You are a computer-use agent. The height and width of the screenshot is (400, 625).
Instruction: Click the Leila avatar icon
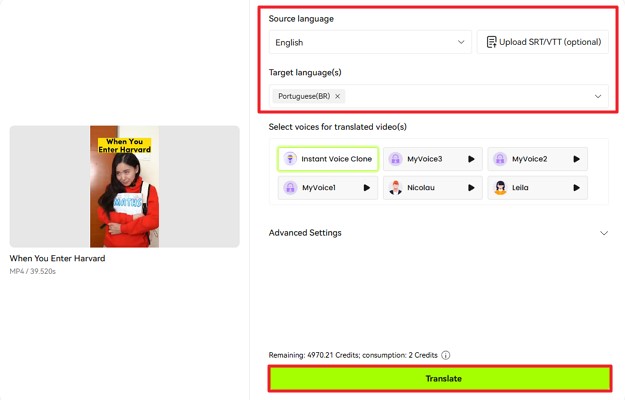coord(500,188)
